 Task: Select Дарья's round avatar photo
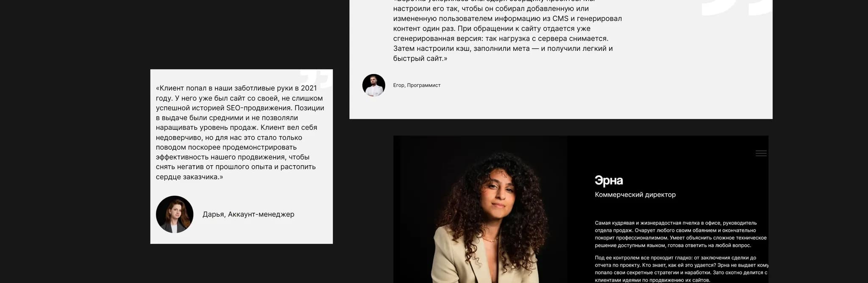click(175, 214)
